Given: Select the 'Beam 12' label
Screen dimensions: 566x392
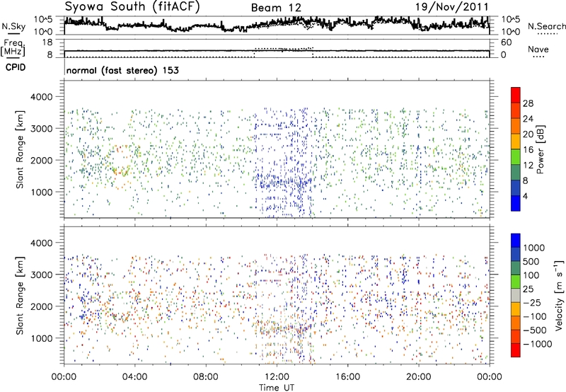Looking at the screenshot, I should [x=276, y=8].
